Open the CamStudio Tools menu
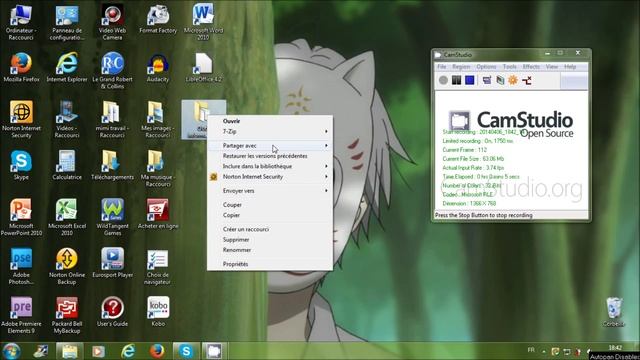The image size is (640, 360). click(x=509, y=67)
